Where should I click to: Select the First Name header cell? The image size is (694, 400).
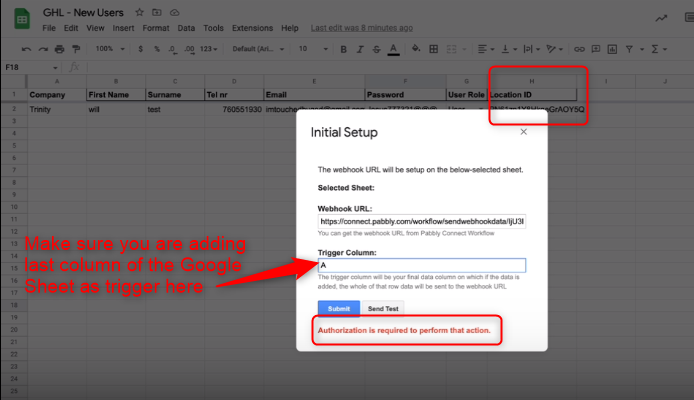click(116, 95)
